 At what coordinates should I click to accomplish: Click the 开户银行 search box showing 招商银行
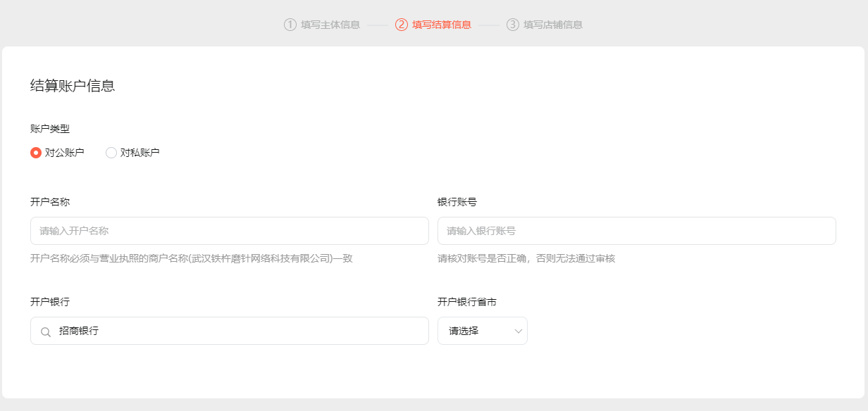click(230, 331)
